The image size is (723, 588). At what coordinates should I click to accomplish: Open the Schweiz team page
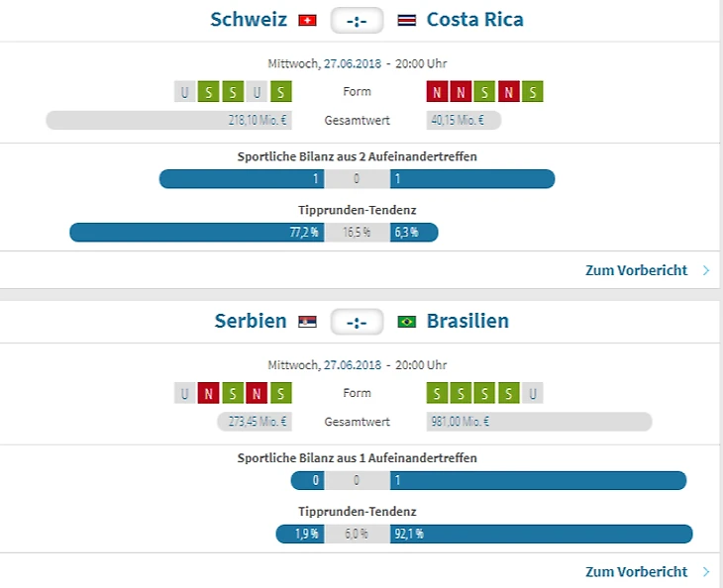coord(249,20)
